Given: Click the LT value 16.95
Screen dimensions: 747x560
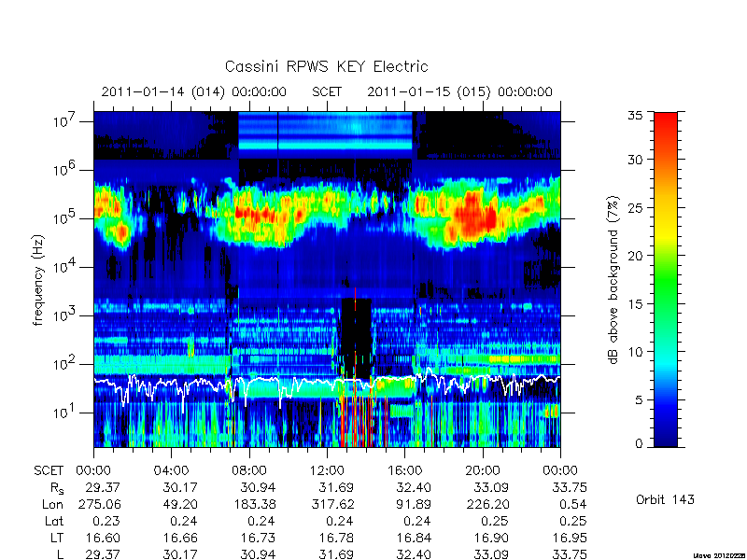Looking at the screenshot, I should tap(570, 538).
